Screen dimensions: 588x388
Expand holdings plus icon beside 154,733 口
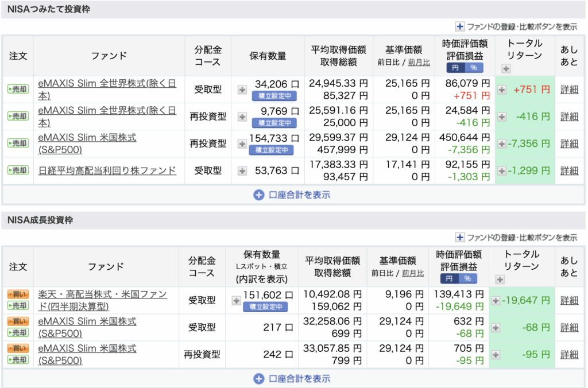(x=242, y=143)
